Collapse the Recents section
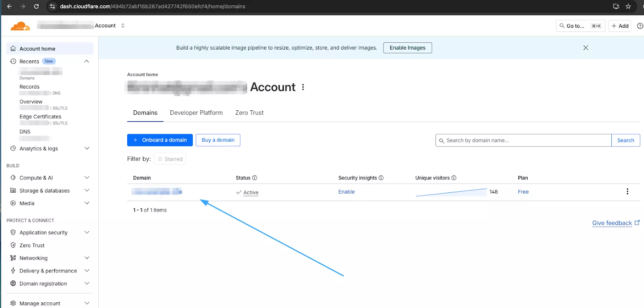This screenshot has height=308, width=644. [x=87, y=61]
